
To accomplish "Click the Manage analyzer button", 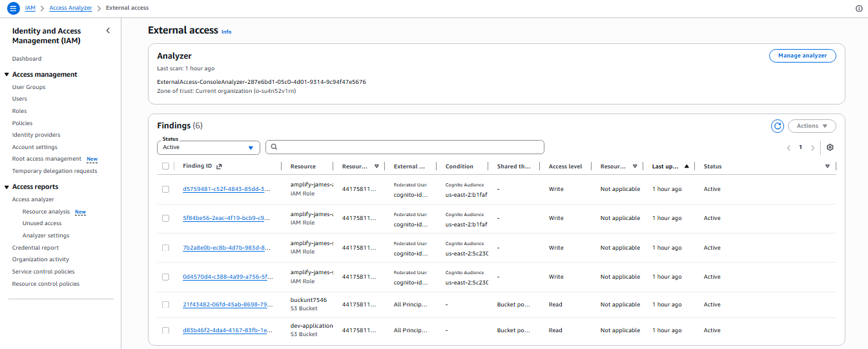I will click(x=802, y=55).
